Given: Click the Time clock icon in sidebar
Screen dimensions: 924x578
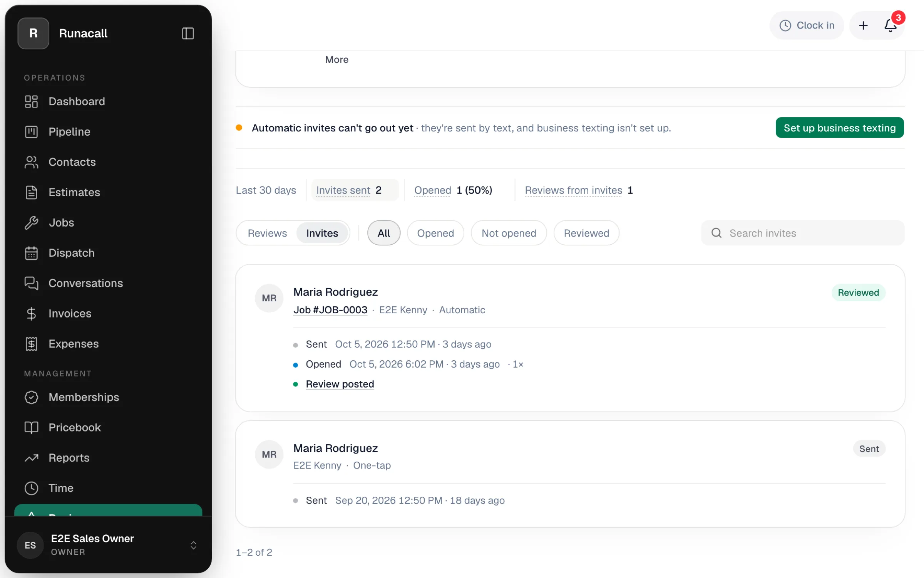Looking at the screenshot, I should (31, 488).
